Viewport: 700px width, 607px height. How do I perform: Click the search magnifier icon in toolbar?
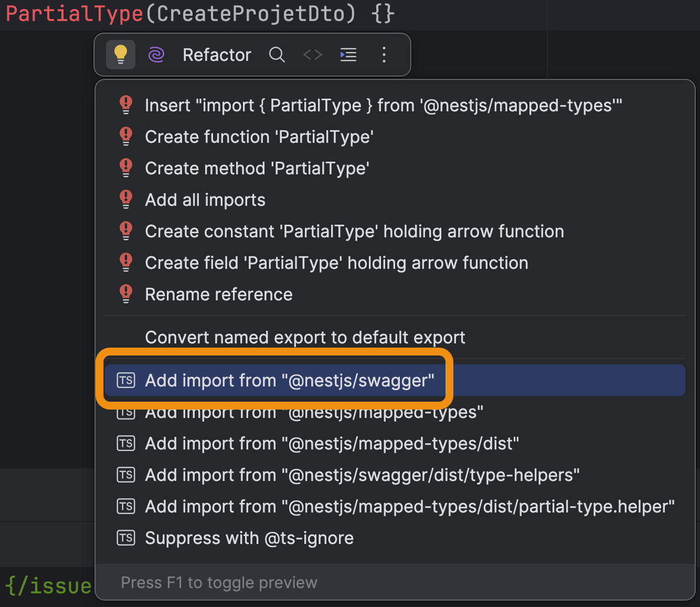tap(277, 55)
